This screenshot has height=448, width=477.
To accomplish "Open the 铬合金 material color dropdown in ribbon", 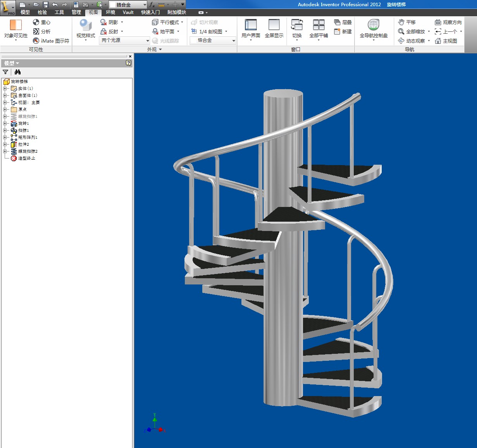I will (x=213, y=40).
